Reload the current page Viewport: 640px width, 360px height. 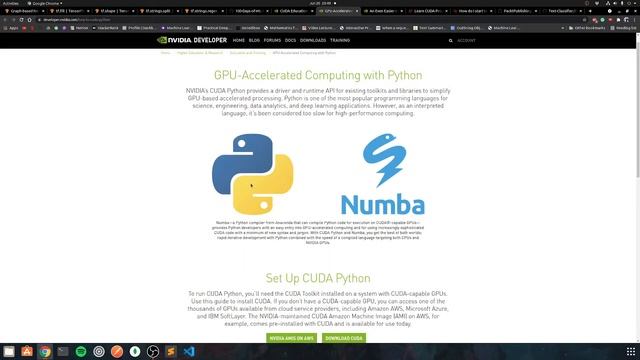21,20
